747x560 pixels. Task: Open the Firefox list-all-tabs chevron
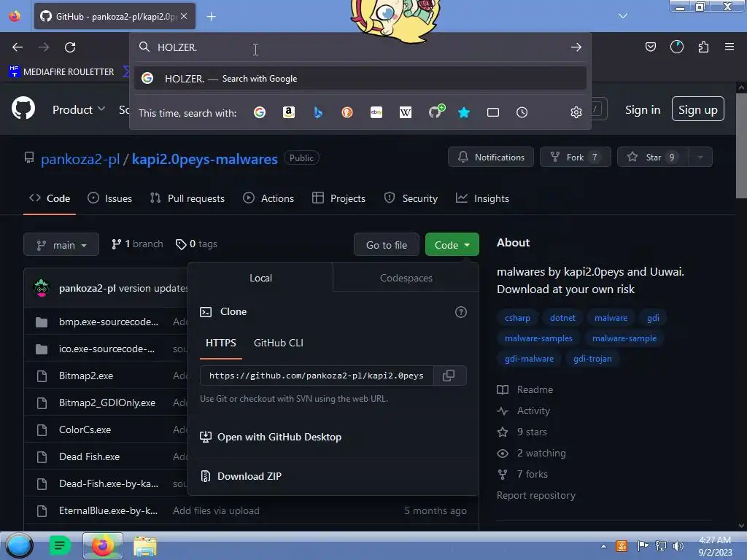623,16
